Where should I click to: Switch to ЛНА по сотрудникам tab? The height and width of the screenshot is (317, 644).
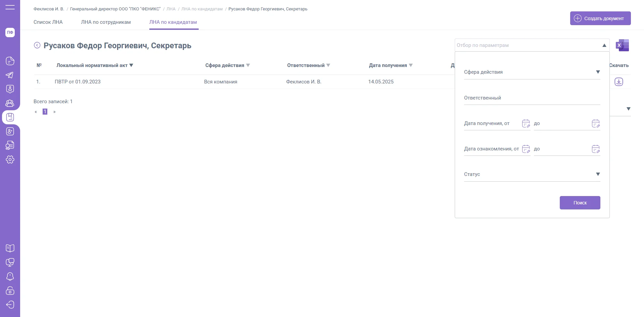click(x=106, y=22)
